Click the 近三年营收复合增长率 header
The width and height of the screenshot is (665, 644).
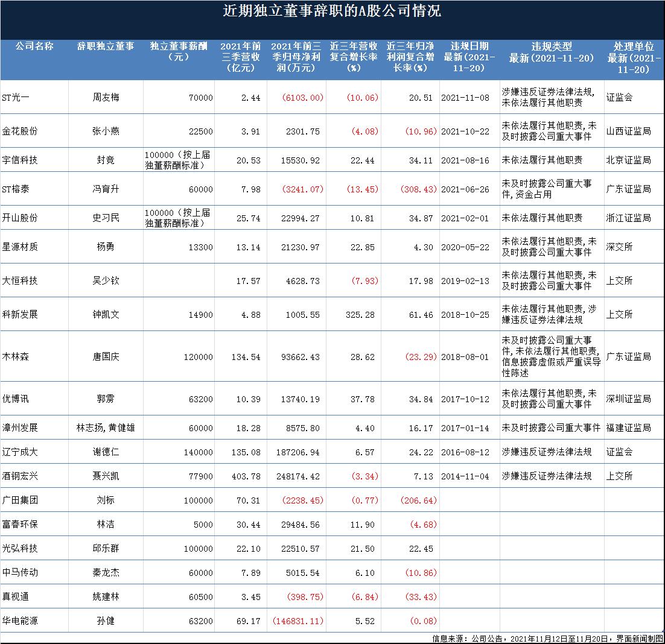(354, 57)
